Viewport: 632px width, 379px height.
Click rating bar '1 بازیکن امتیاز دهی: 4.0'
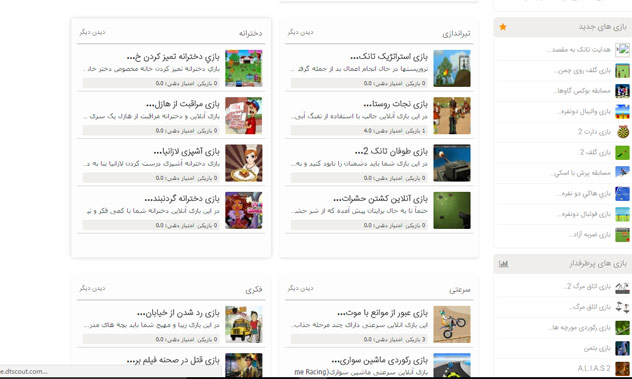(x=359, y=131)
